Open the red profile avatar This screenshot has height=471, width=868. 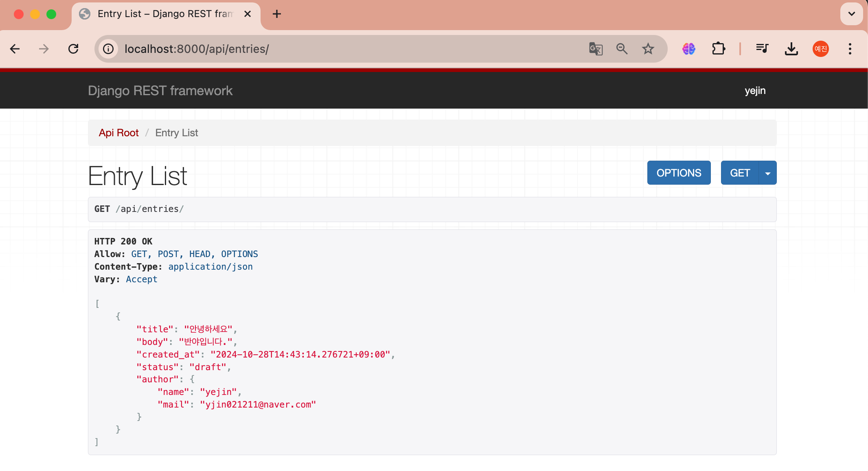pos(820,49)
